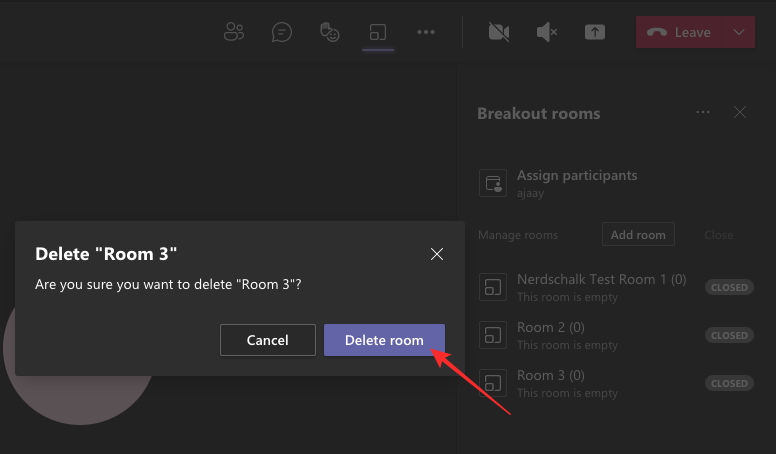Toggle the breakout rooms toolbar icon
This screenshot has width=776, height=454.
tap(378, 32)
